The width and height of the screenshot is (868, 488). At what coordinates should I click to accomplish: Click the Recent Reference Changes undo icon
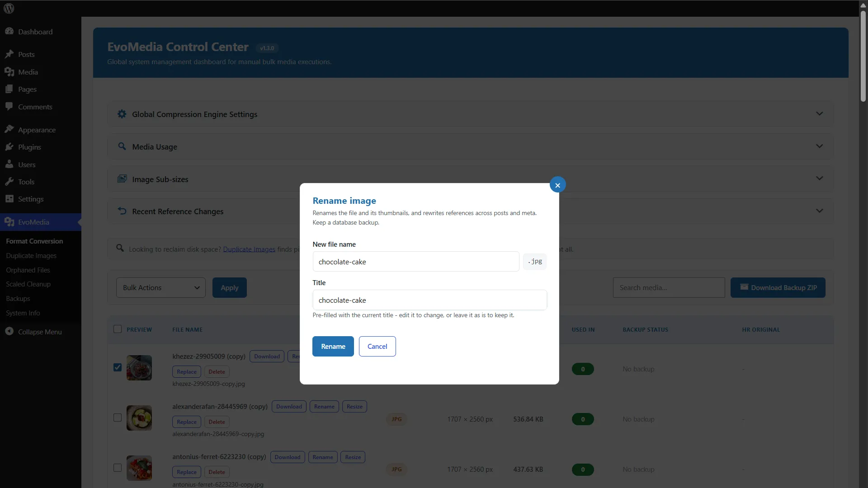[122, 211]
